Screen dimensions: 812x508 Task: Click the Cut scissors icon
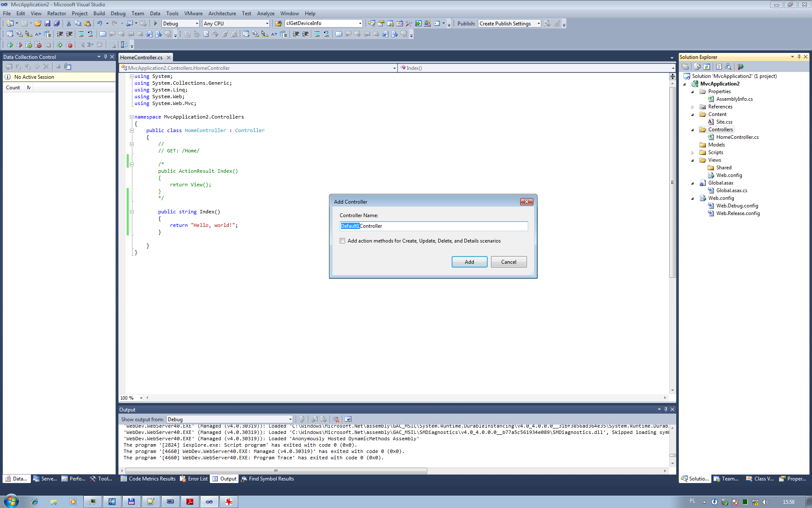click(69, 24)
